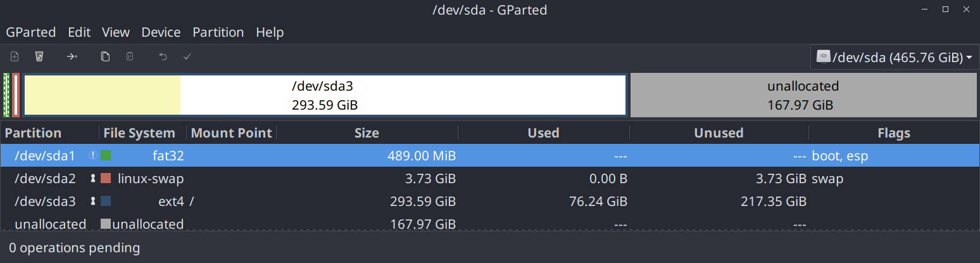
Task: Open the Device menu
Action: click(161, 32)
